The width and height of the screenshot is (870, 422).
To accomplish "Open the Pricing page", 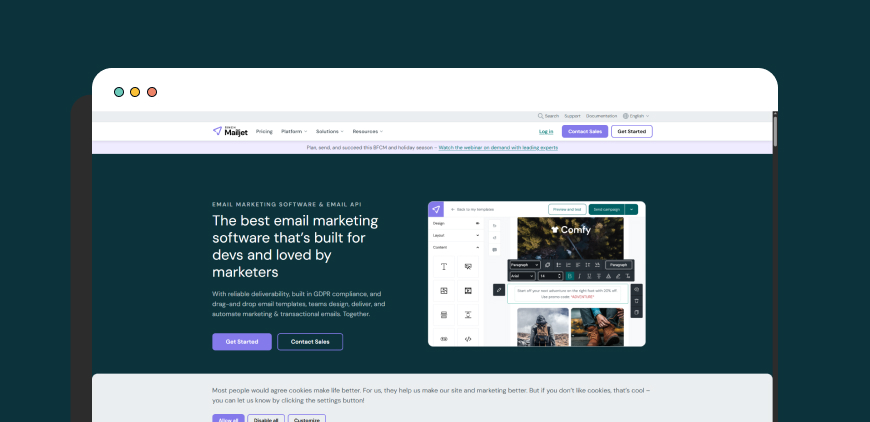I will point(264,131).
